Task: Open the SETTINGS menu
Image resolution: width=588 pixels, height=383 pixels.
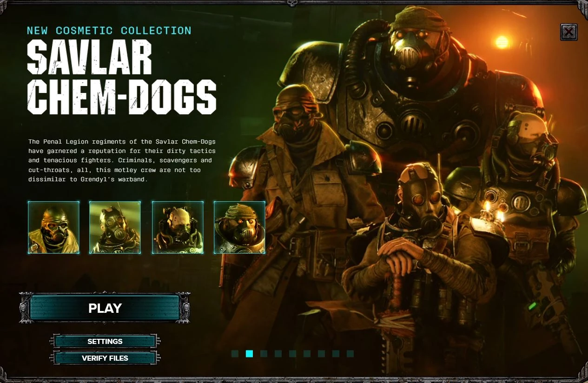Action: tap(105, 341)
